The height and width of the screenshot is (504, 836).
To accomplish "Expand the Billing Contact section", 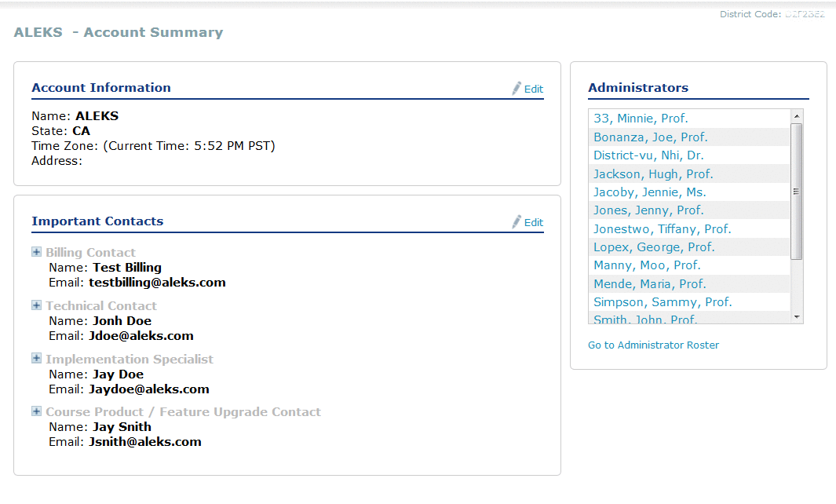I will [36, 252].
